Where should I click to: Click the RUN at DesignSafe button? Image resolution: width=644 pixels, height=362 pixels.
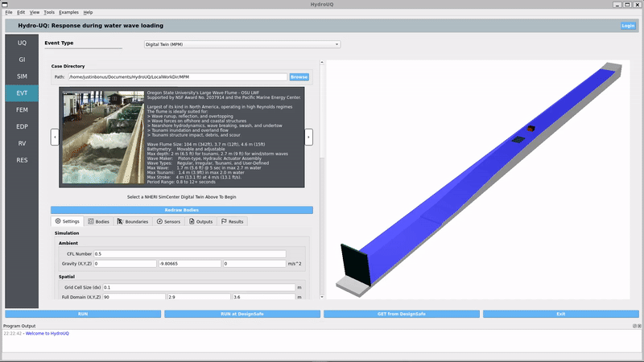click(242, 314)
